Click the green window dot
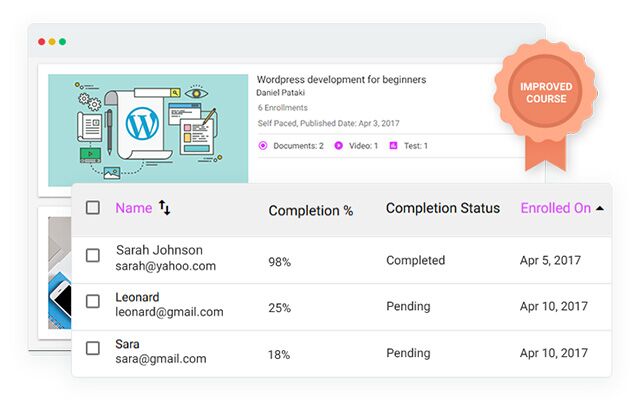The height and width of the screenshot is (410, 640). coord(62,42)
